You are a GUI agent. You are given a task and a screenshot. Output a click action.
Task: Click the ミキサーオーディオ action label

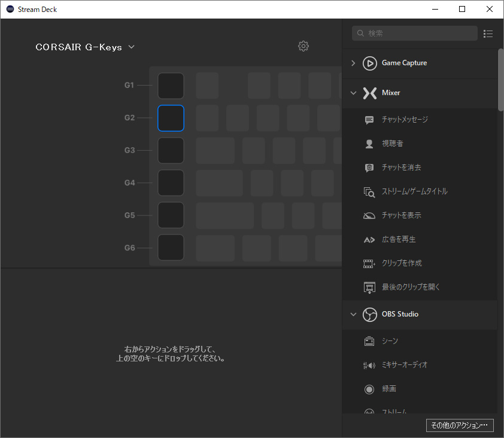pos(405,365)
